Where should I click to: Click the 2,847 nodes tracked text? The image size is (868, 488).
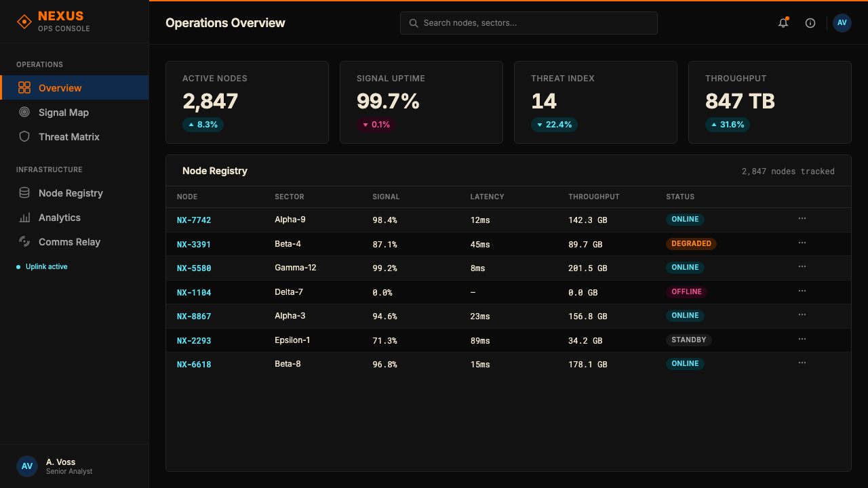tap(788, 171)
